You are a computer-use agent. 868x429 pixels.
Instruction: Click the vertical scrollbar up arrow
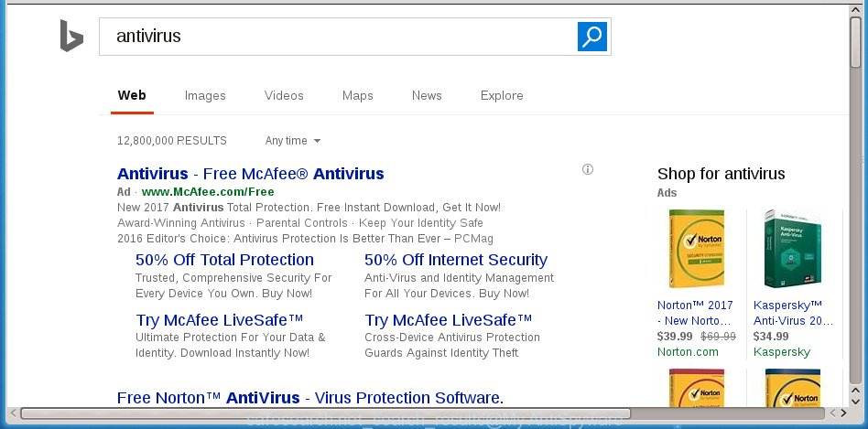point(856,9)
